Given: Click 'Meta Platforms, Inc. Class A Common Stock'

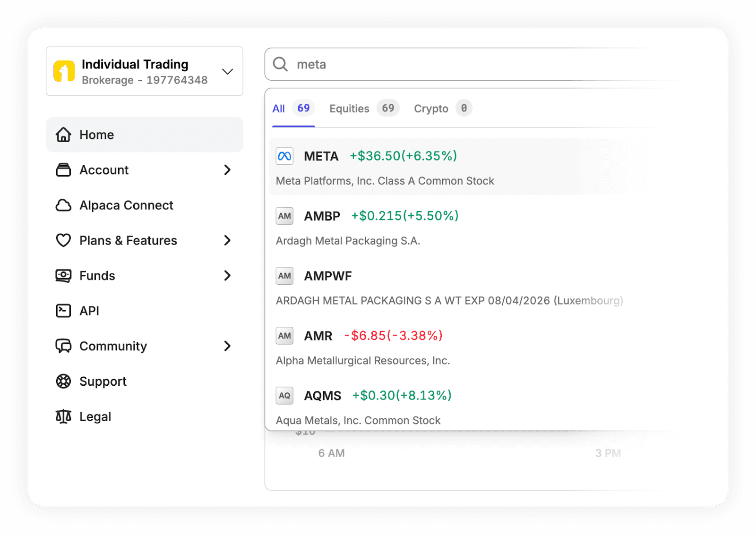Looking at the screenshot, I should (385, 181).
